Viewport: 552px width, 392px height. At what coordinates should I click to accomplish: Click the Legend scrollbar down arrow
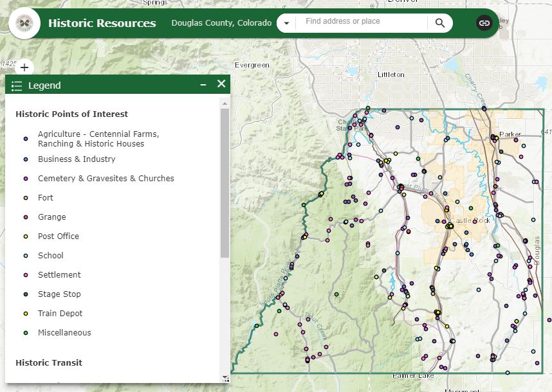pos(225,378)
